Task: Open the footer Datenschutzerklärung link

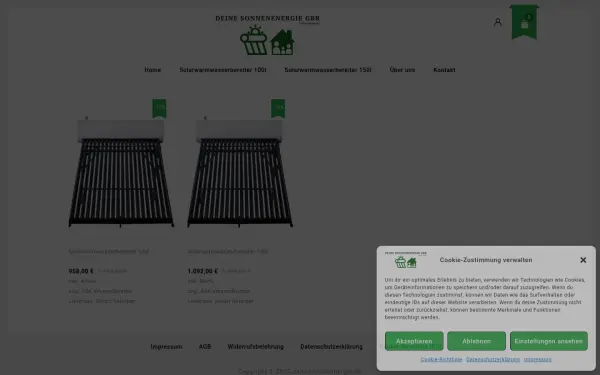Action: pyautogui.click(x=331, y=347)
